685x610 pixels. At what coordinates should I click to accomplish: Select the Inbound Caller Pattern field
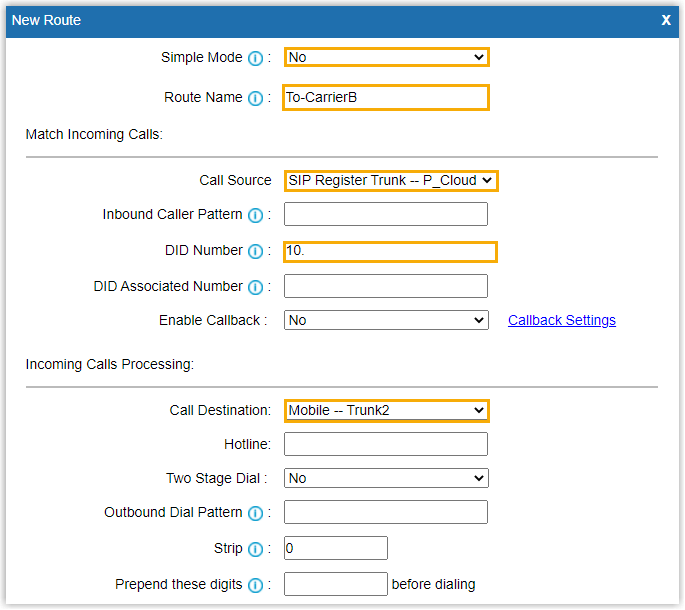click(386, 214)
